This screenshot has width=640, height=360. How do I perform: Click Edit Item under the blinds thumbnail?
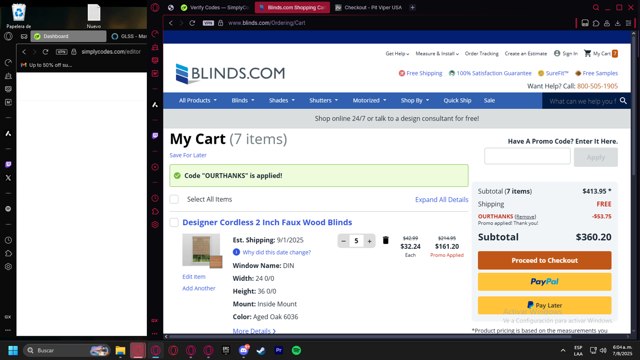click(x=194, y=277)
